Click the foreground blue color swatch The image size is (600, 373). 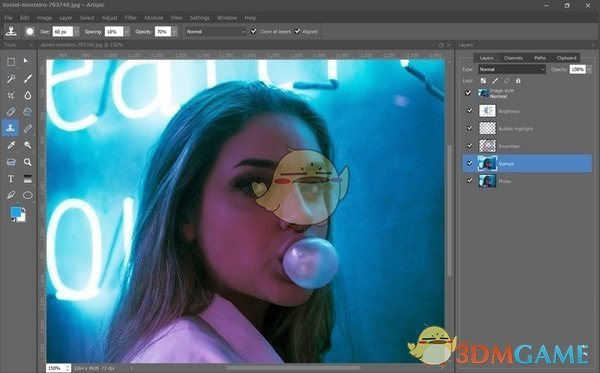15,212
